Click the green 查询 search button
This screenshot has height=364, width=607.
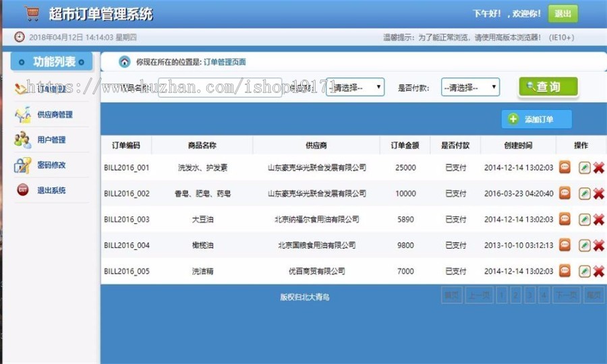point(548,87)
